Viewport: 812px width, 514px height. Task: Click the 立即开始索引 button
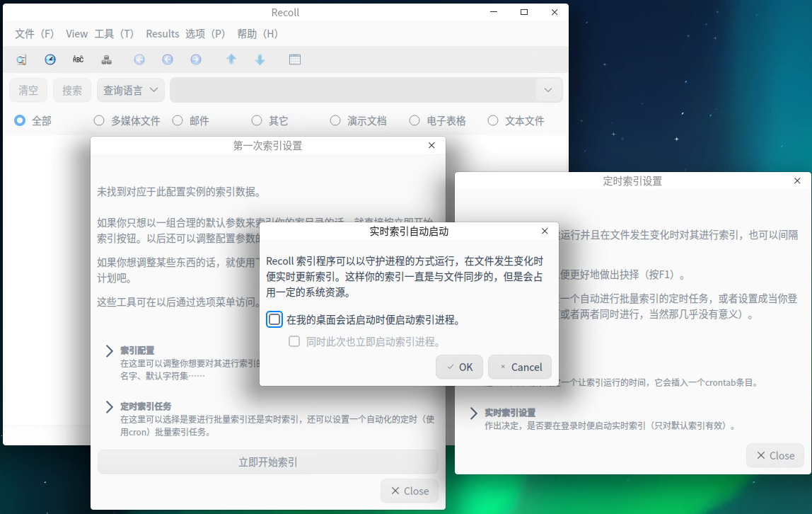pos(268,462)
